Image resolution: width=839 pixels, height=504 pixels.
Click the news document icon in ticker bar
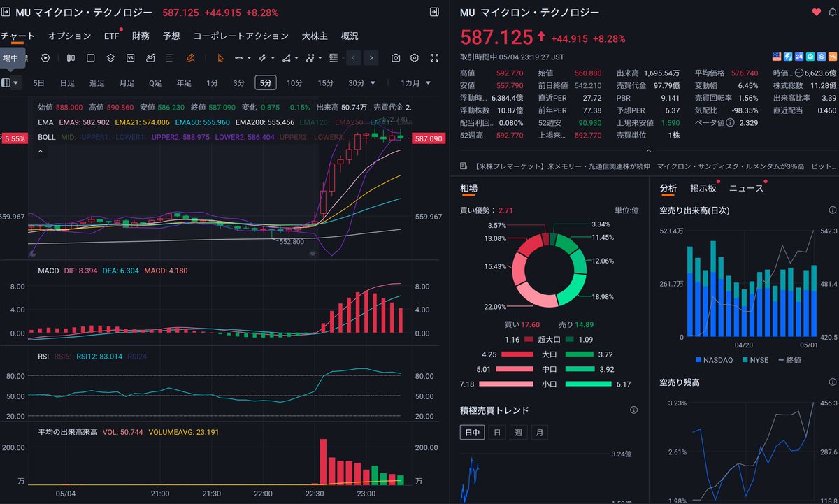click(x=464, y=166)
